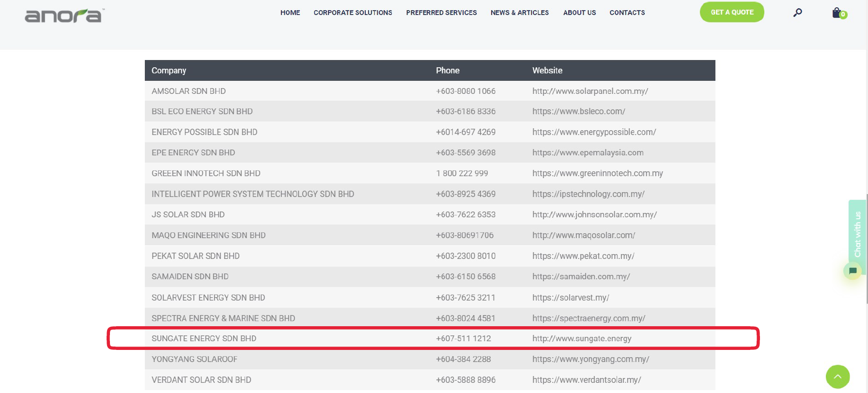Viewport: 868px width, 393px height.
Task: Click the scroll-to-top arrow button
Action: coord(837,377)
